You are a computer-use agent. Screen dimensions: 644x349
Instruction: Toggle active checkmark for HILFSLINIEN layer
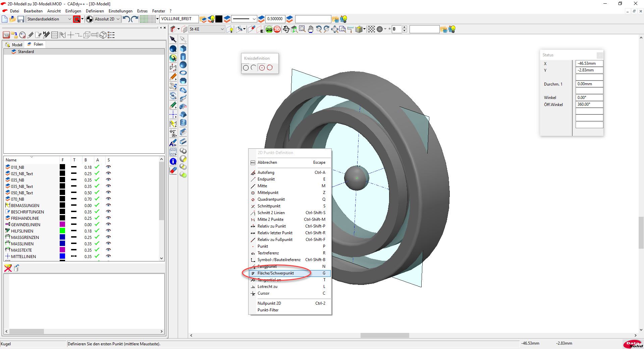point(97,231)
